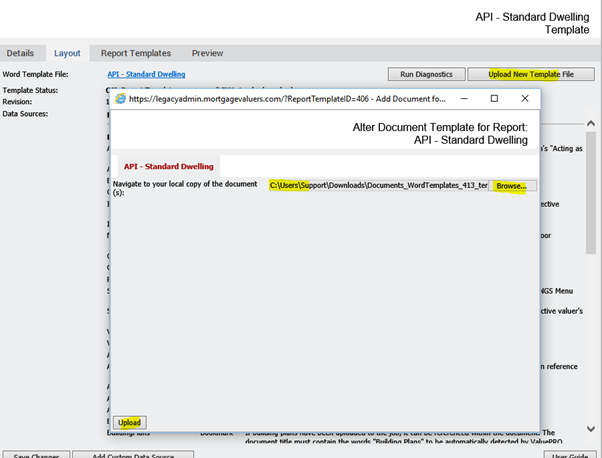Click the Data Sources label
This screenshot has height=458, width=602.
(x=25, y=114)
